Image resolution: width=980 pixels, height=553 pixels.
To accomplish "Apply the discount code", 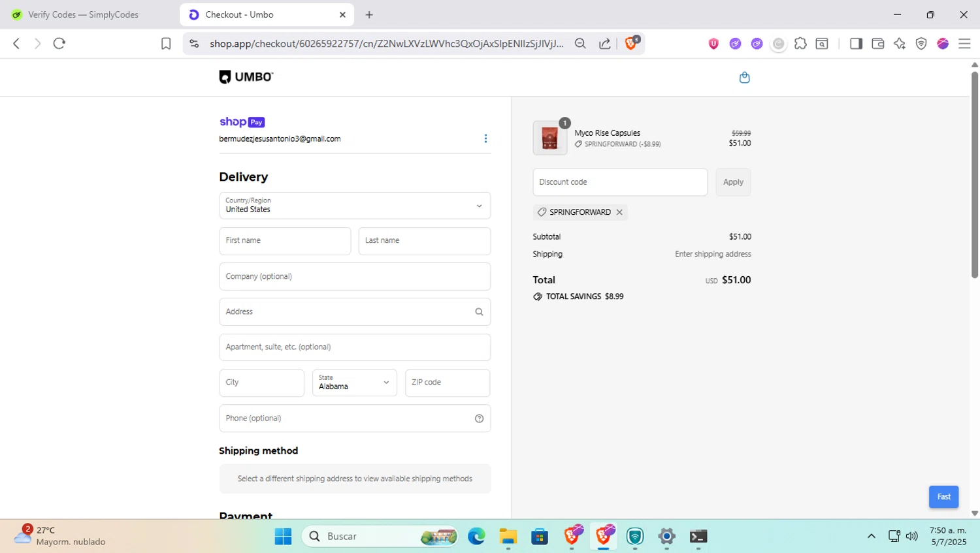I will pos(733,182).
